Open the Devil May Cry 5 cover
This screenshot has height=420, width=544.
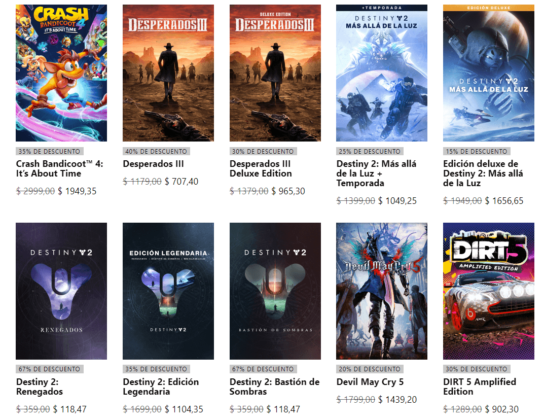(x=382, y=291)
